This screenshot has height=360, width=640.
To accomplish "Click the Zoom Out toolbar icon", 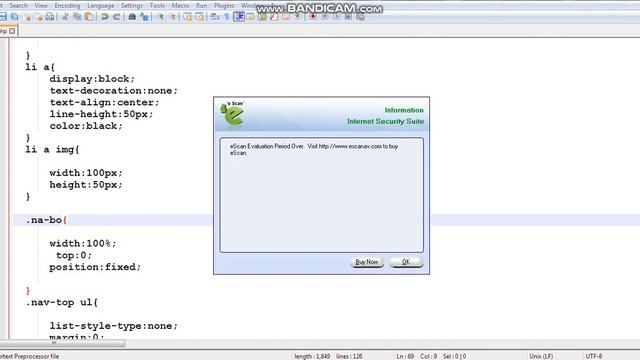I will (x=173, y=17).
